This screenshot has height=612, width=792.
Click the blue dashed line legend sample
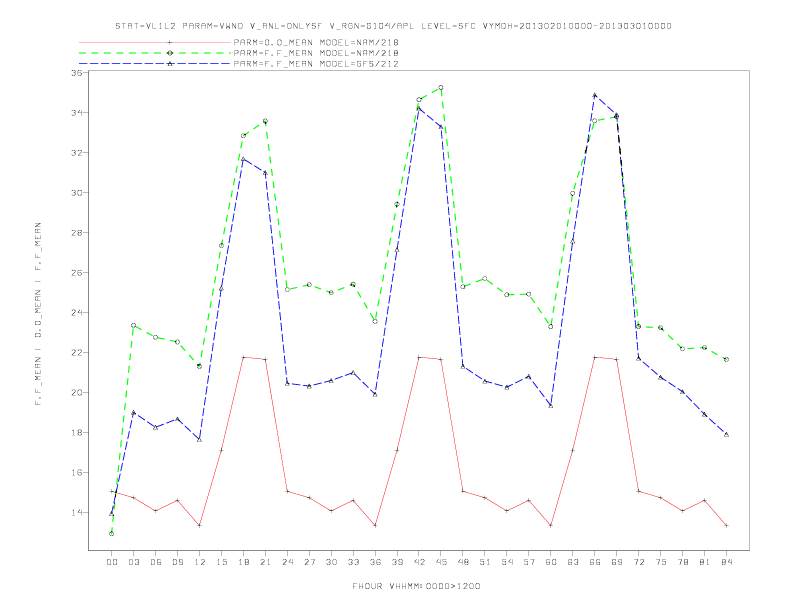tap(155, 64)
